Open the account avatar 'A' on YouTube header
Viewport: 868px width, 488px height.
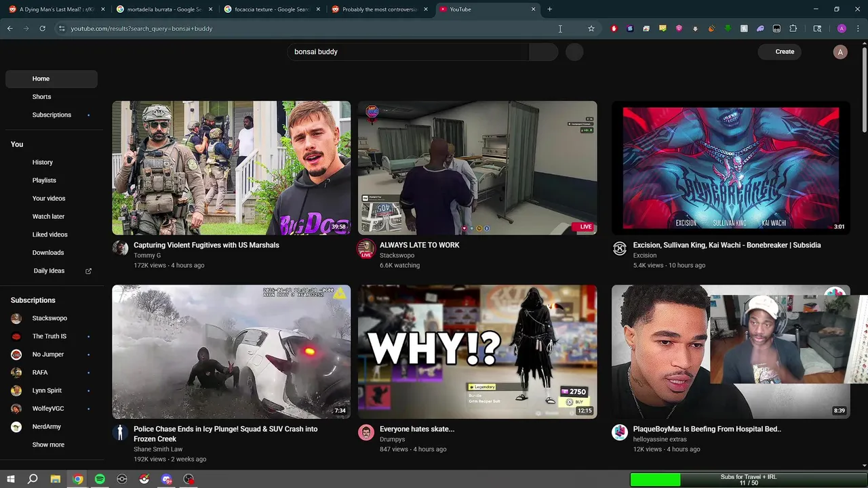(840, 52)
